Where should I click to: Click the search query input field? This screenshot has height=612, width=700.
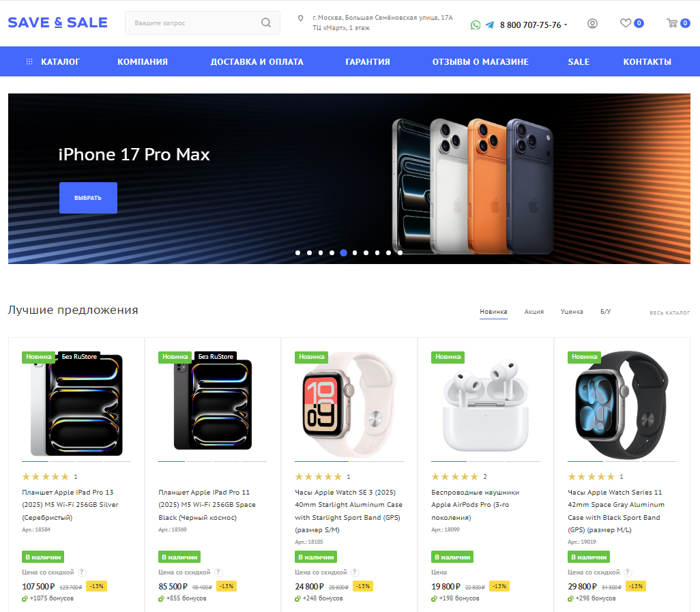(x=196, y=23)
